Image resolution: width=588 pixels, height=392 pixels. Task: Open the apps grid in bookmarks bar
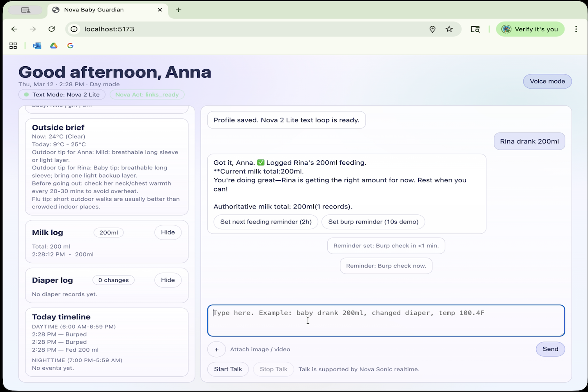coord(13,46)
